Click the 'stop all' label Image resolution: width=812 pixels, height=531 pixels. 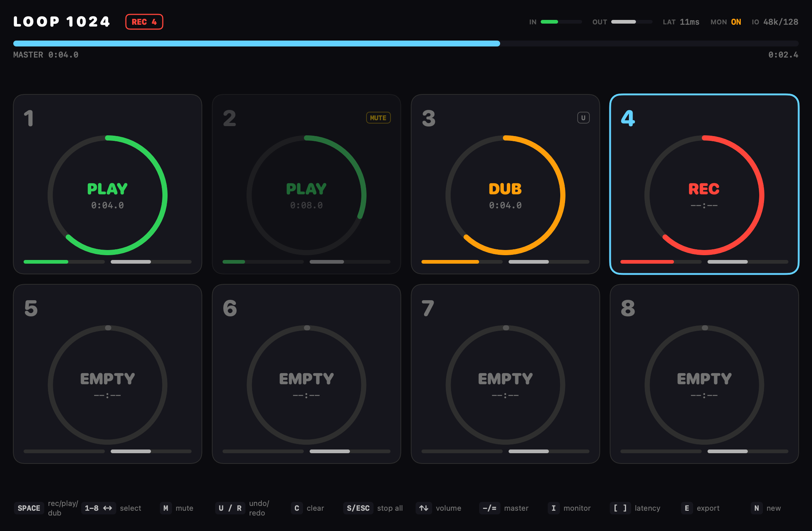point(390,508)
